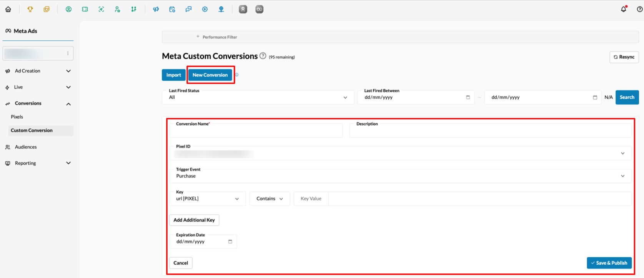Open the account selector three-dot menu
The width and height of the screenshot is (644, 278).
pyautogui.click(x=68, y=53)
